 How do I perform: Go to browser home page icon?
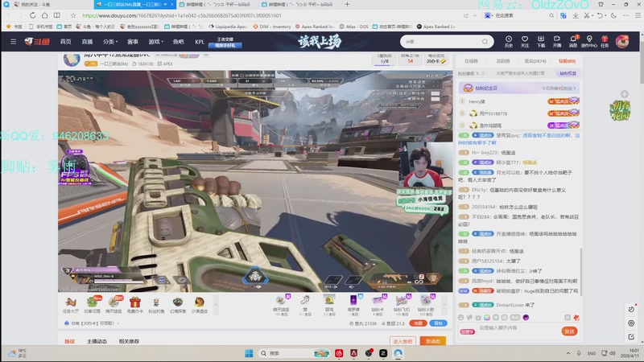44,15
